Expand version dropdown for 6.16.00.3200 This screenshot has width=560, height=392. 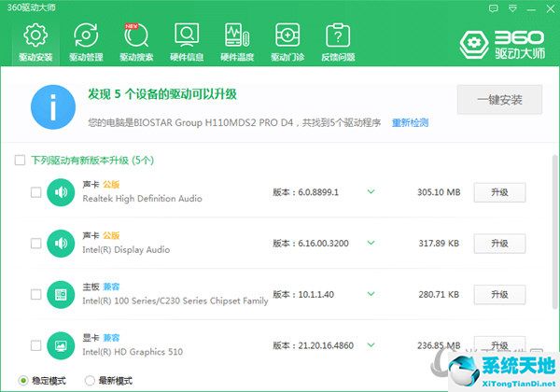point(371,243)
